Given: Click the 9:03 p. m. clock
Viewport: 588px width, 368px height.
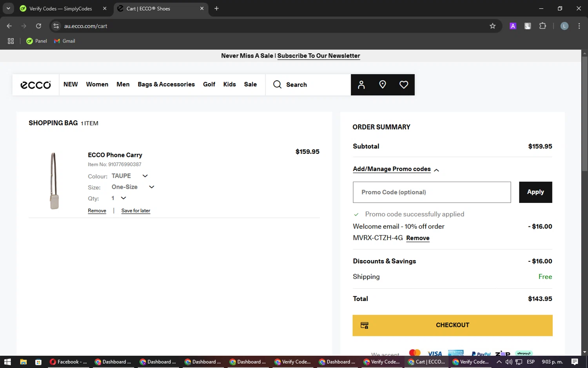Looking at the screenshot, I should tap(552, 362).
